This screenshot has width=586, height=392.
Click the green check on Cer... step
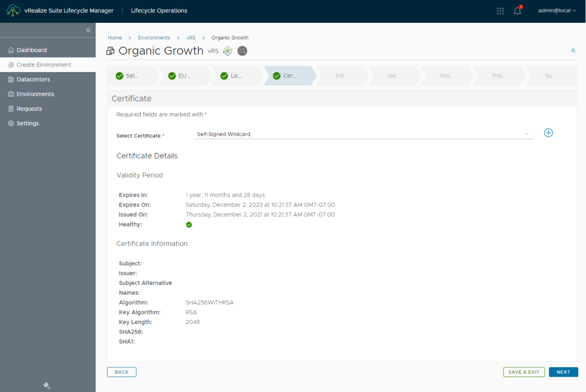(276, 76)
